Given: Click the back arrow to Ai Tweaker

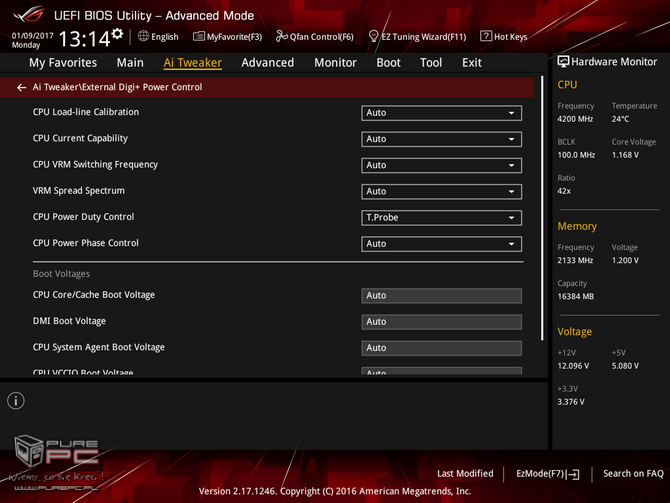Looking at the screenshot, I should 21,88.
